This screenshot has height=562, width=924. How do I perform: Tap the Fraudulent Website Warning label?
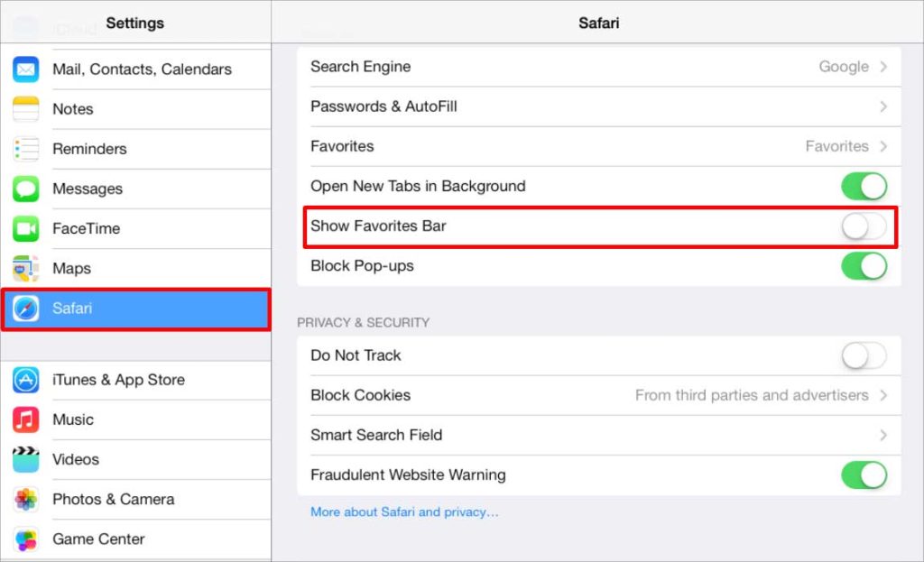pos(408,474)
